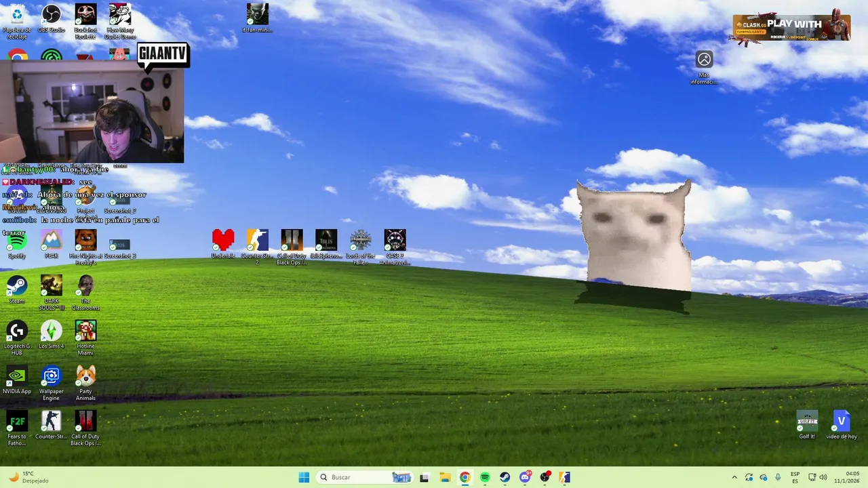Select the Hotline Miami icon
Viewport: 868px width, 488px height.
click(85, 338)
